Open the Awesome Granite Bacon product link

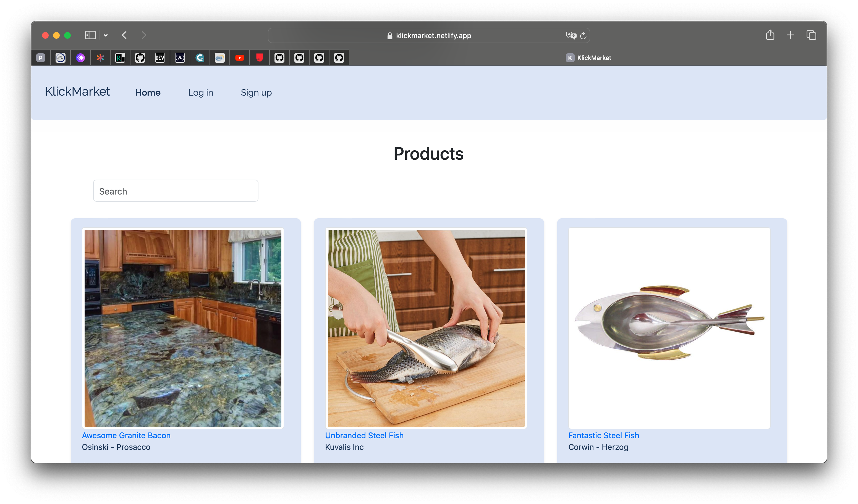click(x=126, y=435)
